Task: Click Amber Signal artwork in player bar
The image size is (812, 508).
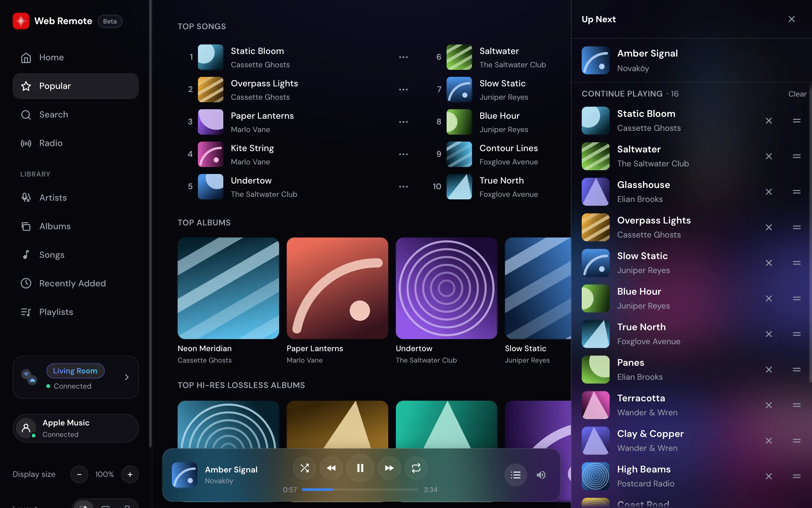Action: click(x=185, y=475)
